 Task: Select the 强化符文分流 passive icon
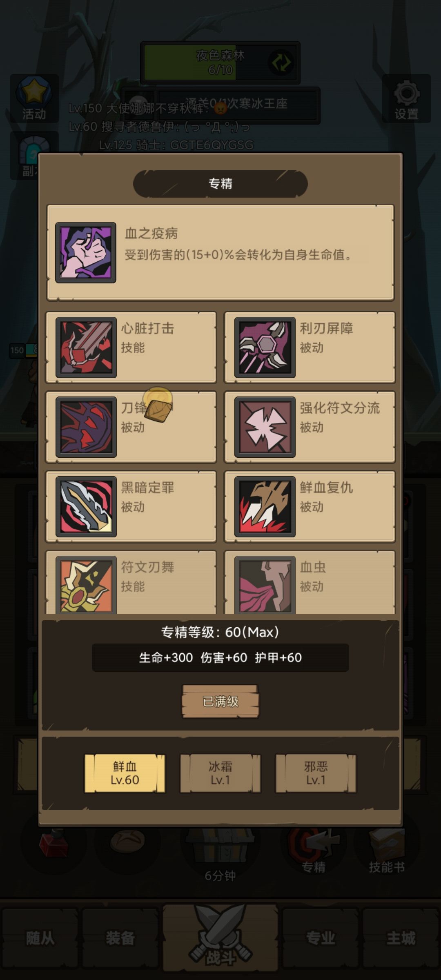pyautogui.click(x=265, y=427)
